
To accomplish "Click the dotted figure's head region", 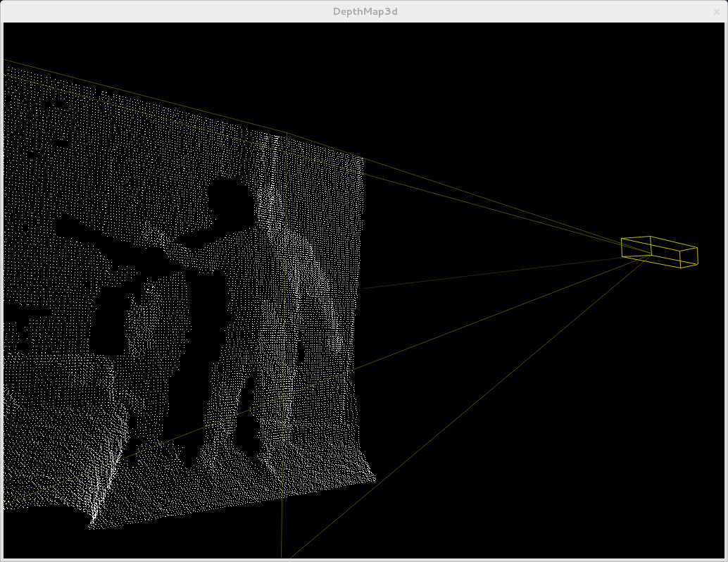I will coord(269,204).
